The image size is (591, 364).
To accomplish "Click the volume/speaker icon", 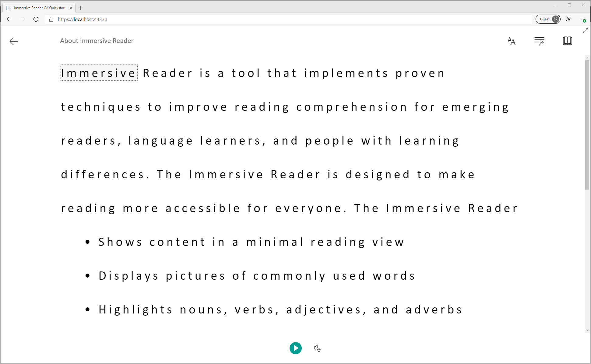I will pyautogui.click(x=317, y=348).
